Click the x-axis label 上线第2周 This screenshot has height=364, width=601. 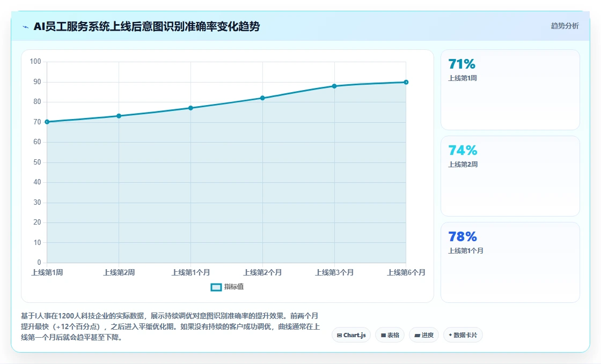click(119, 272)
